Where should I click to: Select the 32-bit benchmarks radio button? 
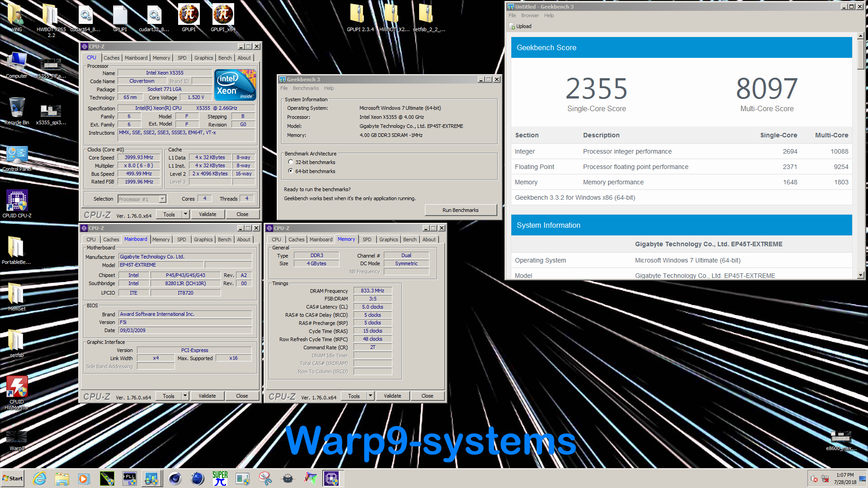coord(291,162)
